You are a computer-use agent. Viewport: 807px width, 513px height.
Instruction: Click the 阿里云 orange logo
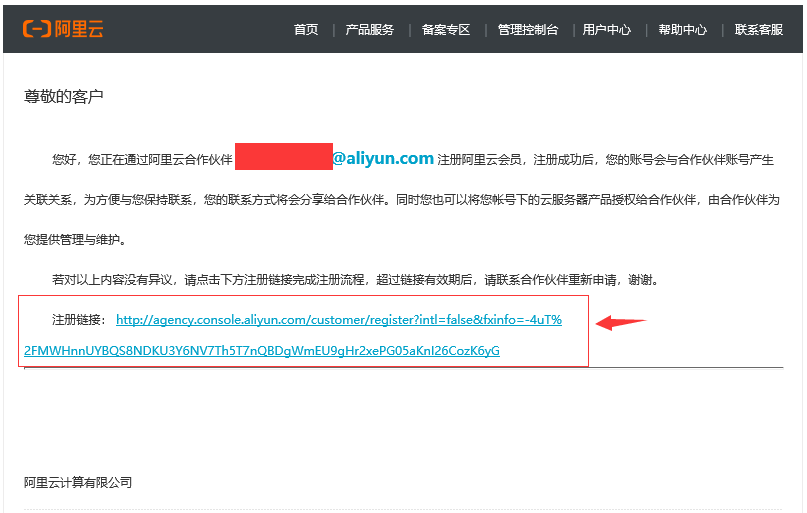tap(63, 29)
